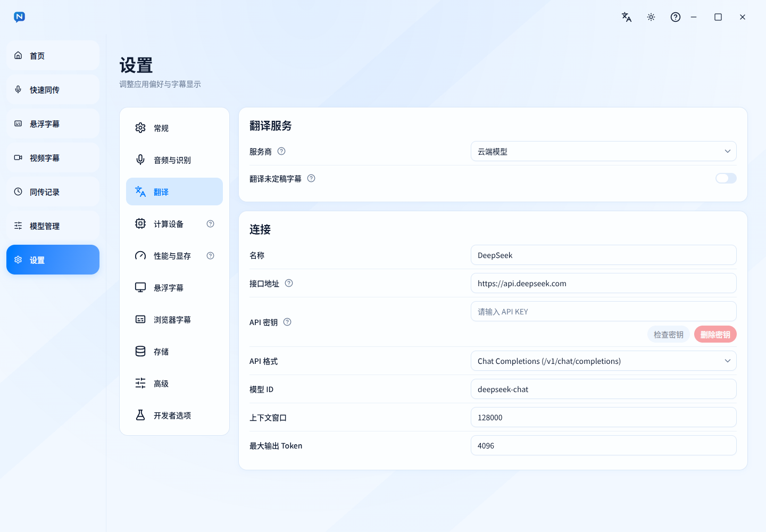Switch to the 常规 settings tab
The image size is (766, 532).
pyautogui.click(x=174, y=128)
